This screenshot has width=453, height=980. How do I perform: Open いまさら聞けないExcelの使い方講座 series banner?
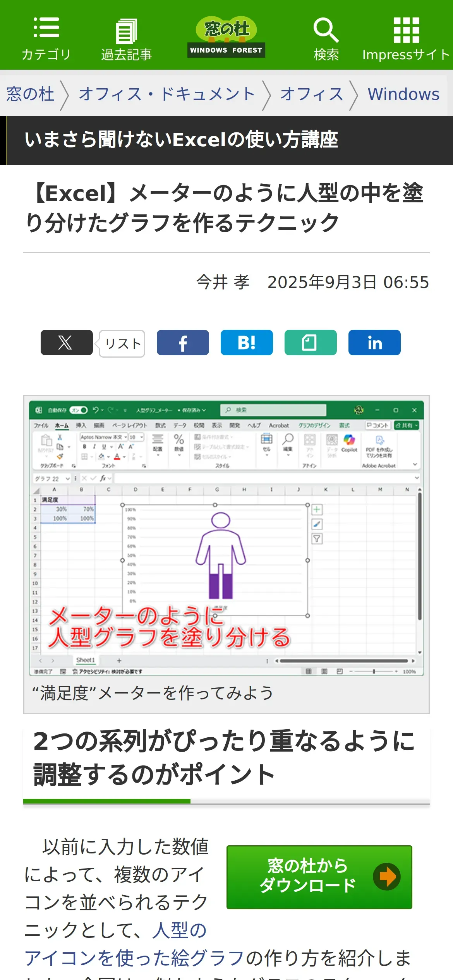[226, 140]
